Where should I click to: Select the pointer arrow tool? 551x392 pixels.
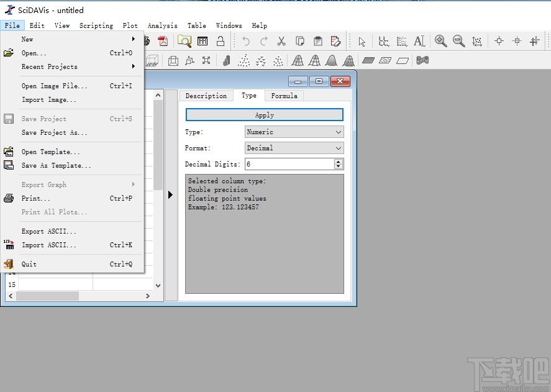coord(362,42)
